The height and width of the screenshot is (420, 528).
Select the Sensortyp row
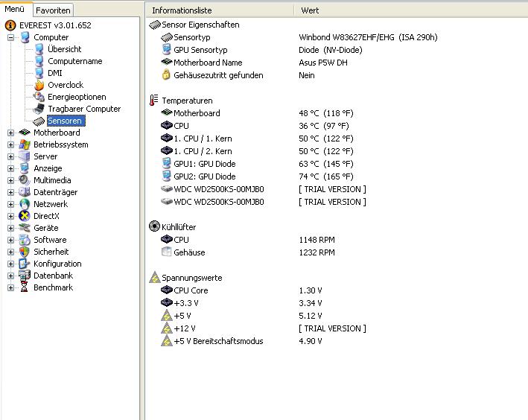pyautogui.click(x=299, y=37)
